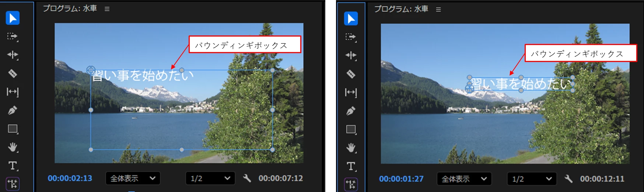
Task: Select the Slip tool in right toolbar
Action: point(351,92)
